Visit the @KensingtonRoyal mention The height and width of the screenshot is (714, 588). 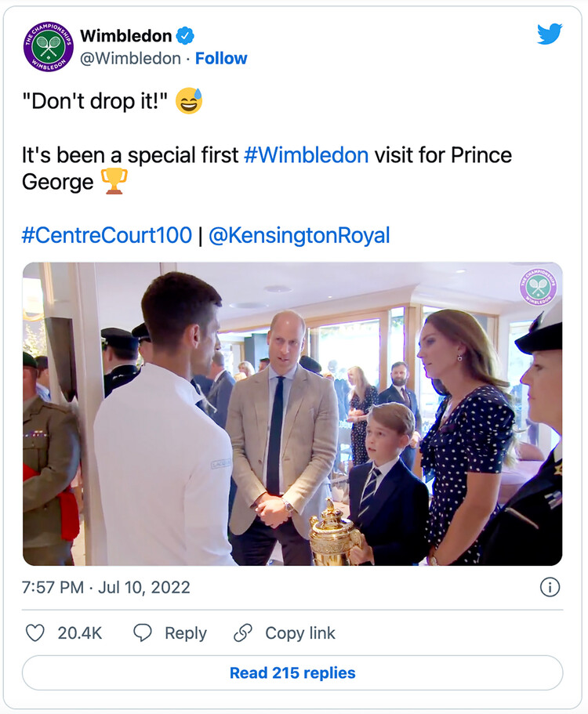(299, 235)
